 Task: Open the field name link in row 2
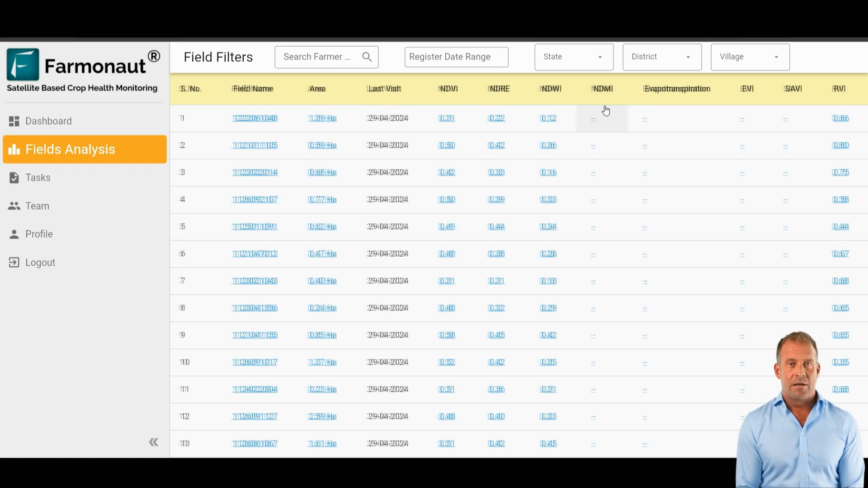[x=255, y=145]
